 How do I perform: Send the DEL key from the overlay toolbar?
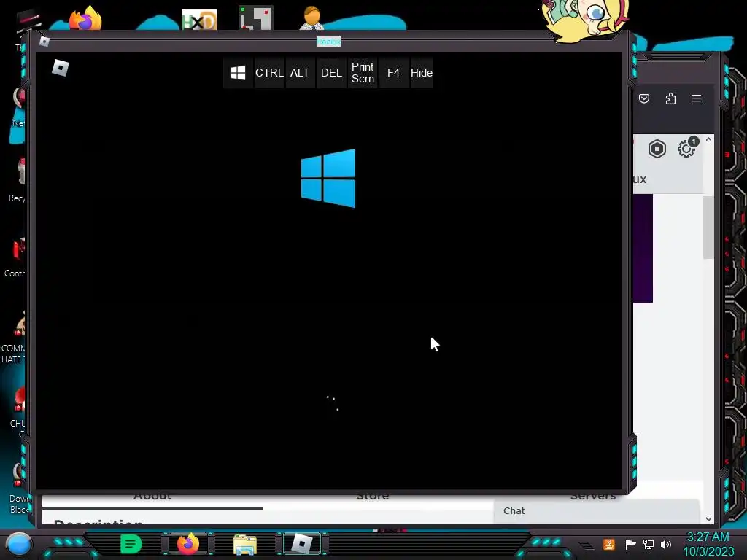pos(332,73)
